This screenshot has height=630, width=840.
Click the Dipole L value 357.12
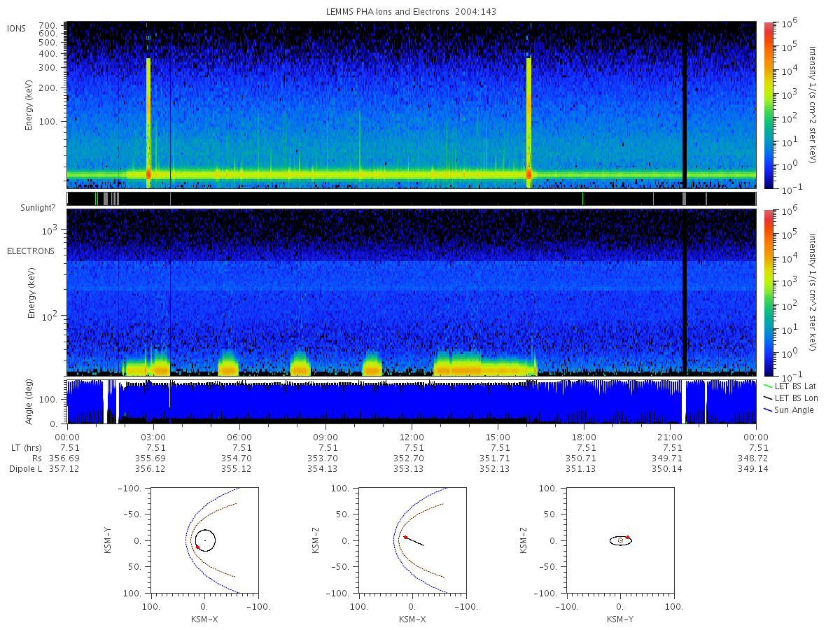[64, 468]
